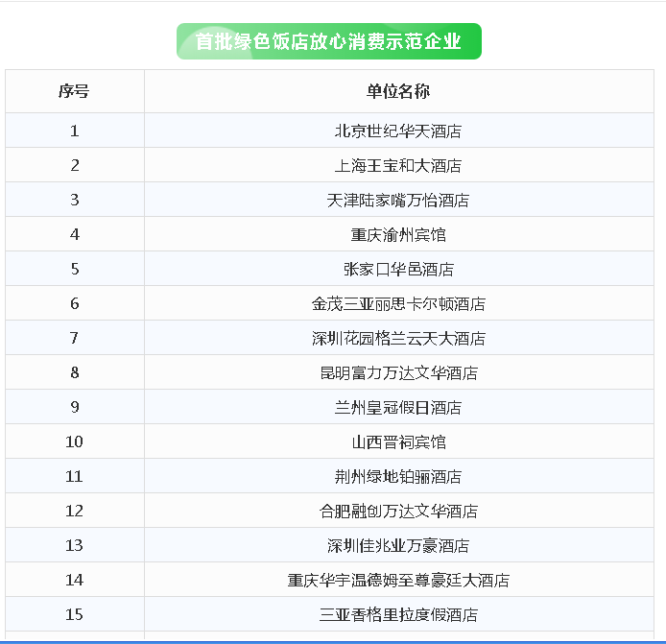Click serial number 2 in 上海王宝和大酒店 row
The width and height of the screenshot is (666, 644).
(x=74, y=166)
